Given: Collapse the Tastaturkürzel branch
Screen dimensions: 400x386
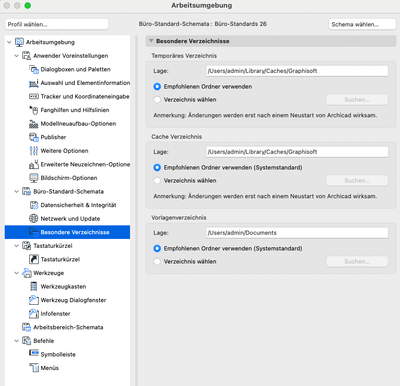Looking at the screenshot, I should click(16, 246).
